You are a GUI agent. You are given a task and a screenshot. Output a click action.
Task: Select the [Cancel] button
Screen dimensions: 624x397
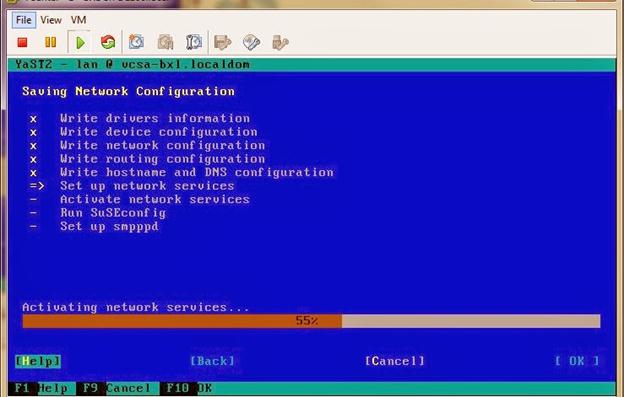pos(395,361)
